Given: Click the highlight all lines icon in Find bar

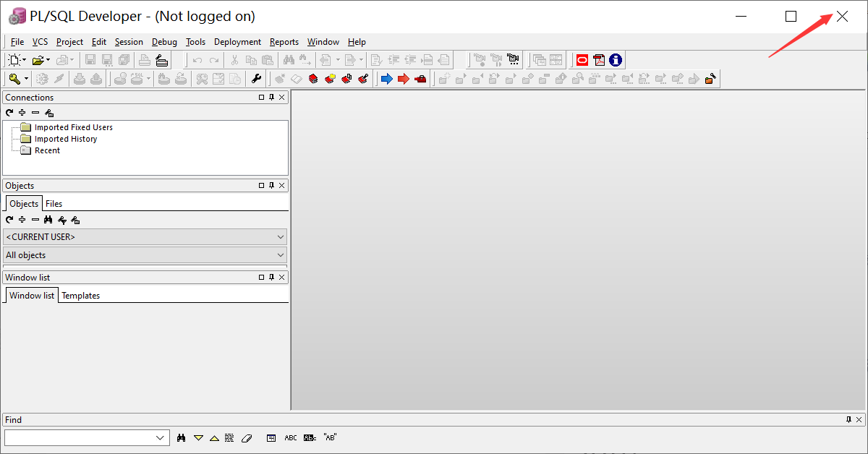Looking at the screenshot, I should pos(229,438).
